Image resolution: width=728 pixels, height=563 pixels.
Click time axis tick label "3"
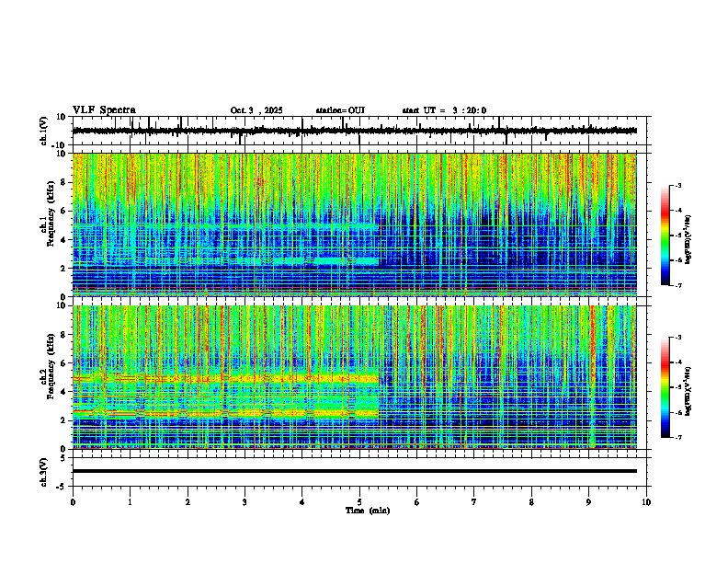click(245, 502)
